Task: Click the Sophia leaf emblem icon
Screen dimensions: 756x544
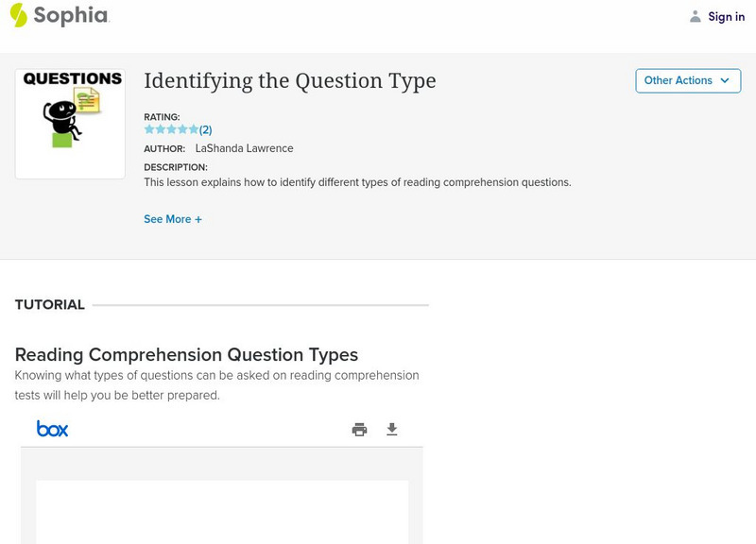Action: [x=20, y=15]
